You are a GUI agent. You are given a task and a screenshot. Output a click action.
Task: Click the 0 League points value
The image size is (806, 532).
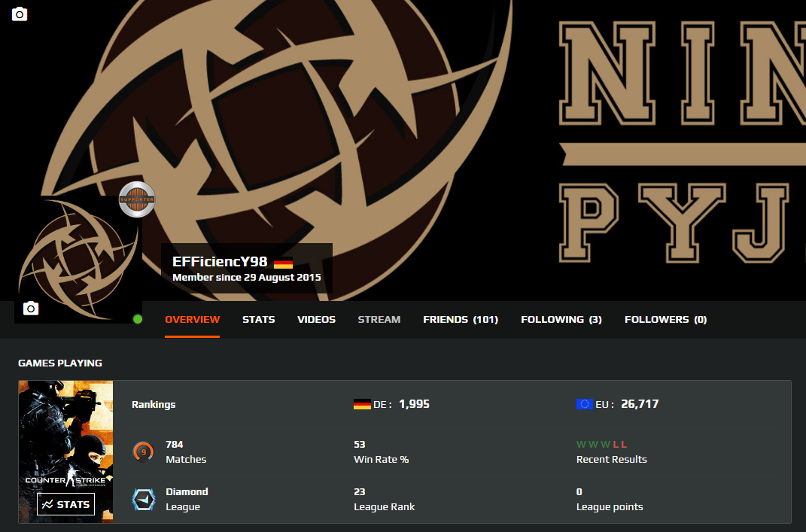coord(579,491)
